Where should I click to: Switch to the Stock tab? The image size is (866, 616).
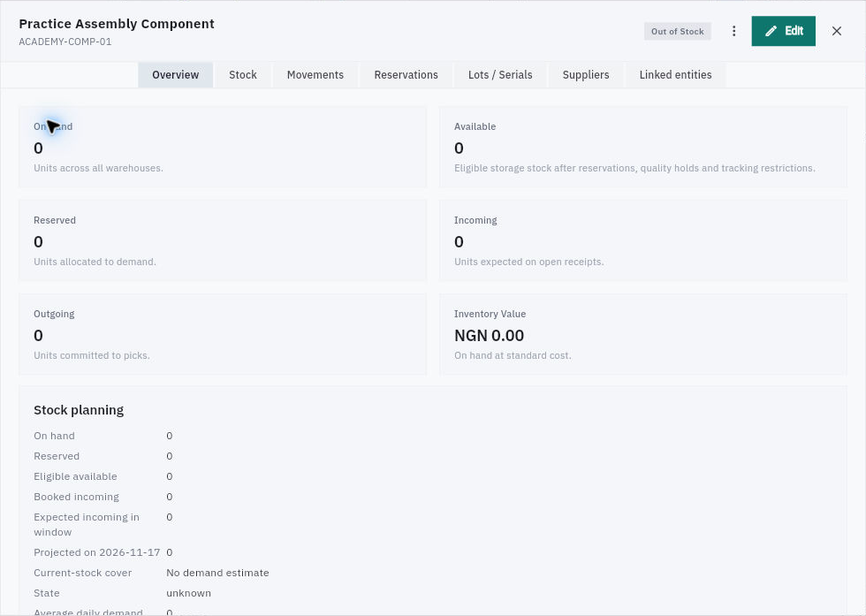coord(243,74)
